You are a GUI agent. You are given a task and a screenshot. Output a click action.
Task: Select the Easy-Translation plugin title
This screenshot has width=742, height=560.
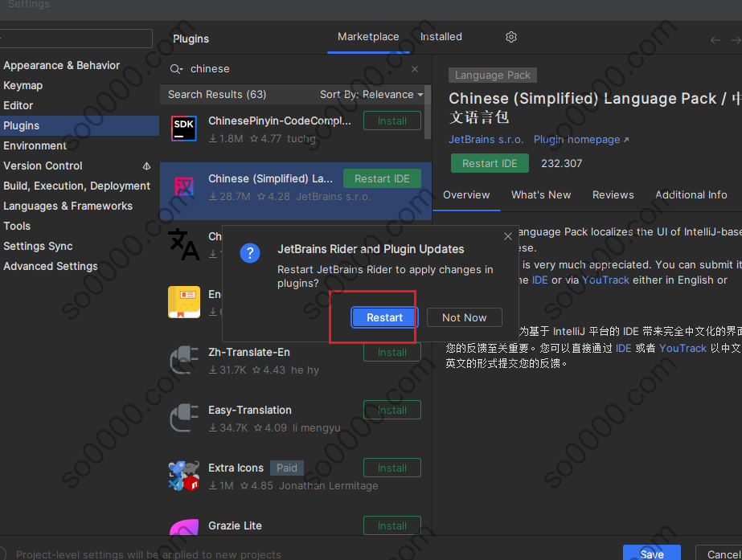250,410
